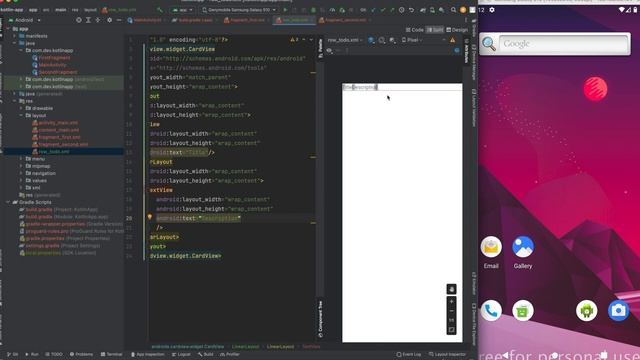Open emulator status bar settings gear

492,10
